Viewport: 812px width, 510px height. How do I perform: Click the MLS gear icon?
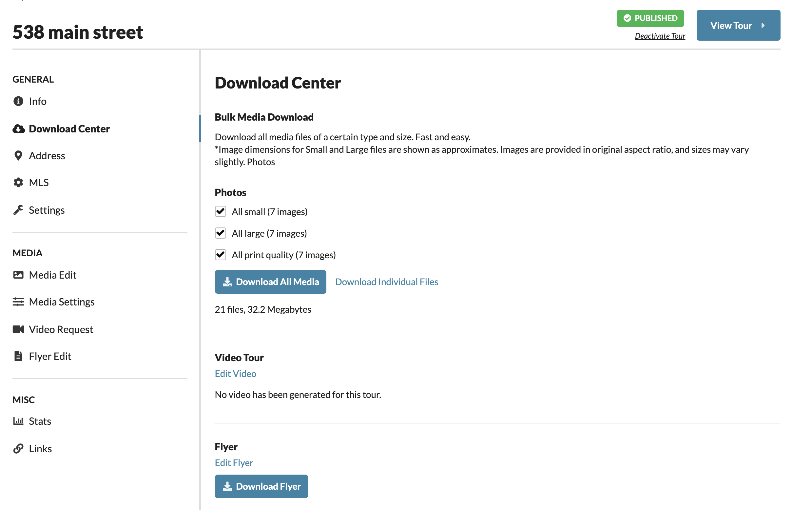18,183
